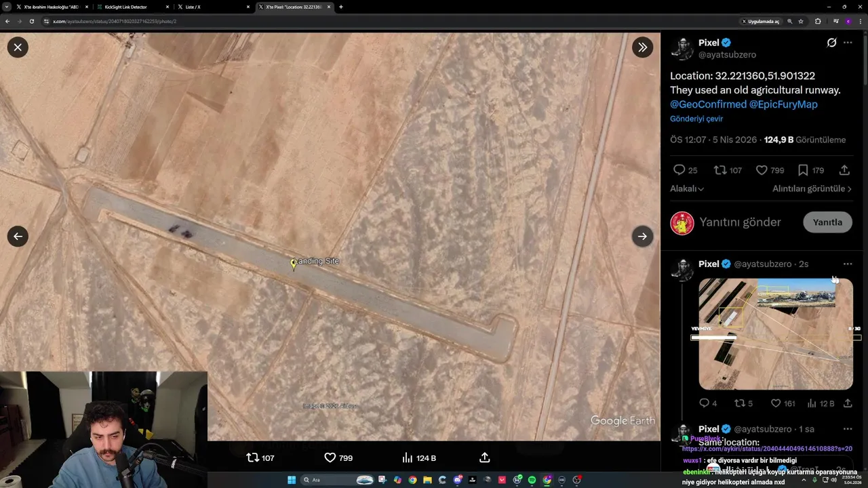868x488 pixels.
Task: Close the 'KickSight Link Detector' tab
Action: [x=167, y=7]
